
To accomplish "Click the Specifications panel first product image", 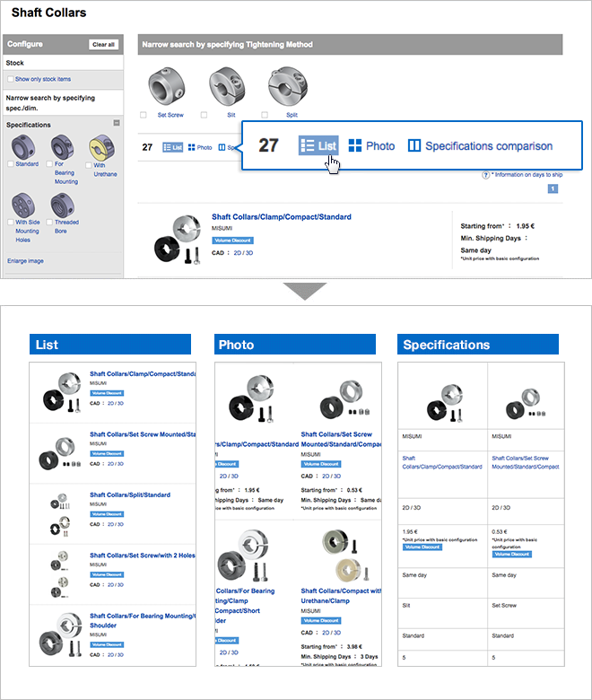I will (x=445, y=403).
